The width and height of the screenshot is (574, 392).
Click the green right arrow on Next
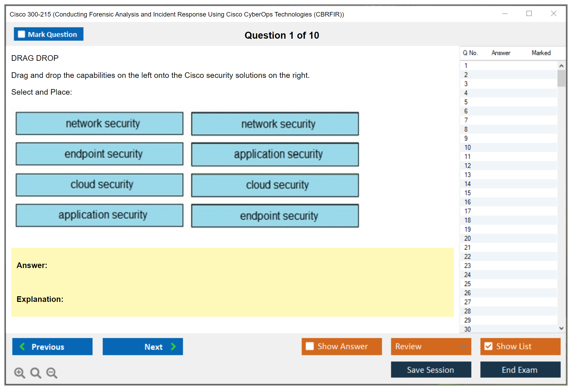(x=174, y=346)
